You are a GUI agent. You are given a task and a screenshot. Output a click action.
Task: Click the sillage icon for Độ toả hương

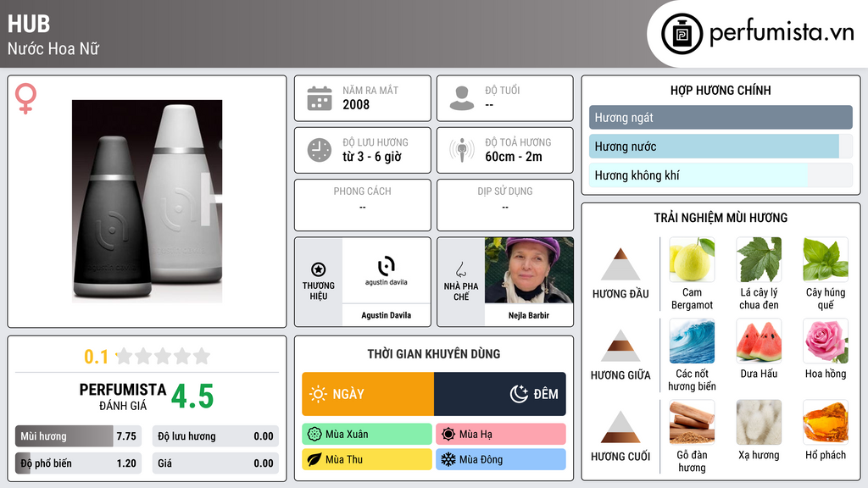tap(462, 150)
